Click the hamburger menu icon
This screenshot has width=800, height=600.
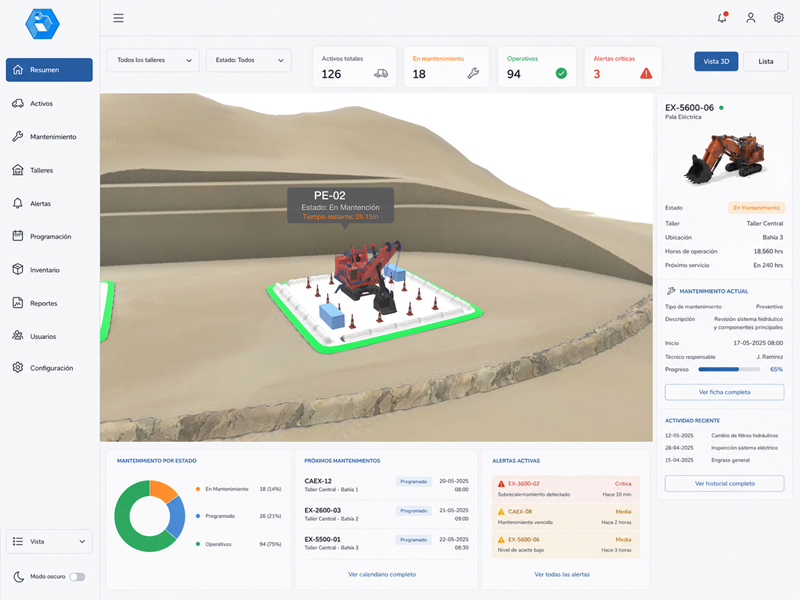click(118, 18)
